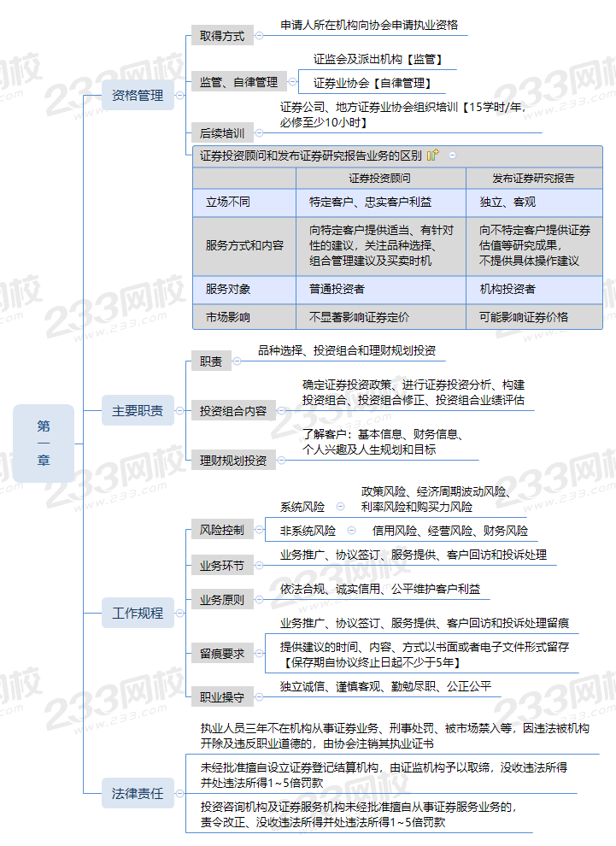Collapse the 业务原则 node

260,599
